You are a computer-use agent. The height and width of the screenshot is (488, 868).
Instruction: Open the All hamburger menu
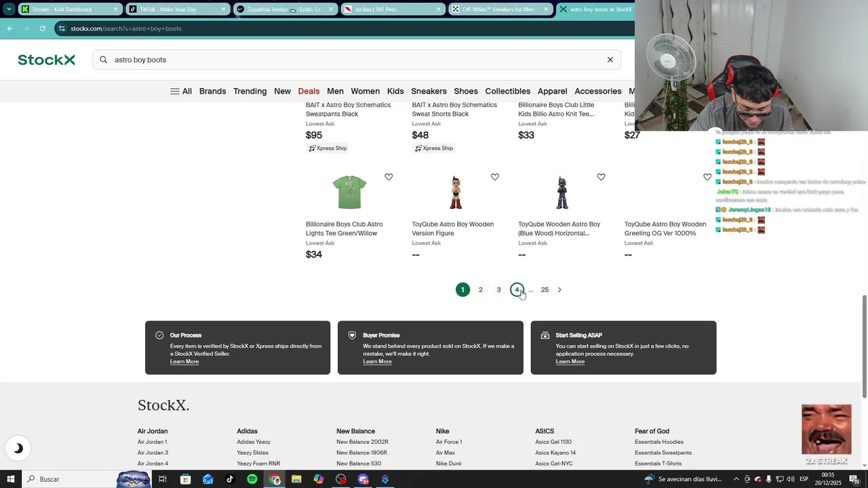coord(181,91)
